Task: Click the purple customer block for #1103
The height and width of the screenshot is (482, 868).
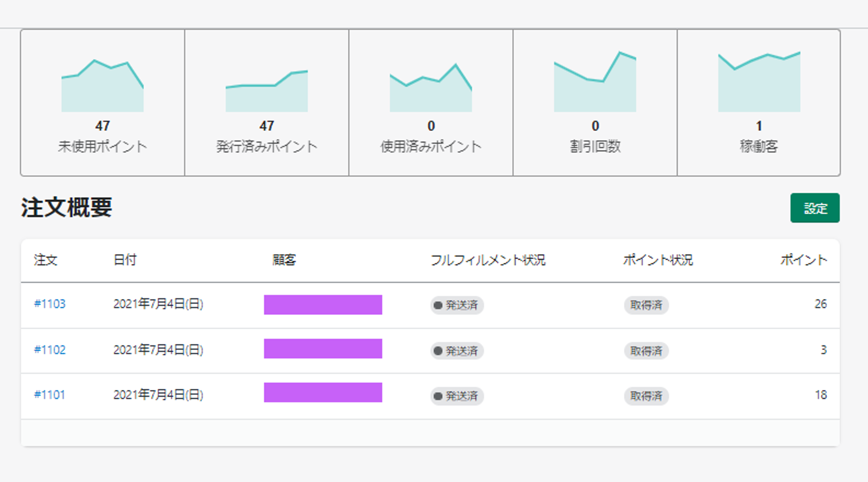Action: coord(323,305)
